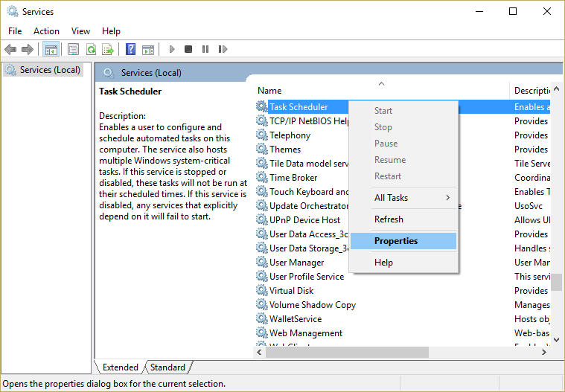This screenshot has height=392, width=565.
Task: Click the vertical scrollbar down arrow
Action: tap(557, 338)
